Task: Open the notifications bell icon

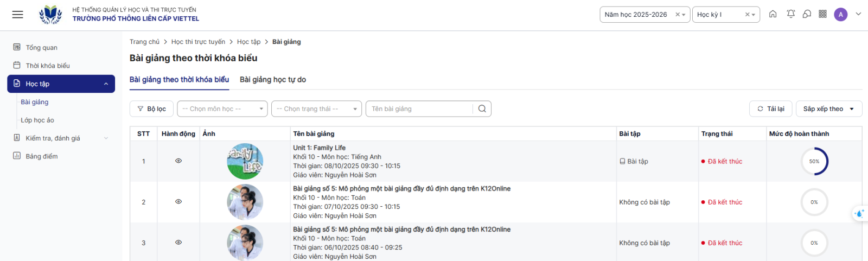Action: (x=790, y=14)
